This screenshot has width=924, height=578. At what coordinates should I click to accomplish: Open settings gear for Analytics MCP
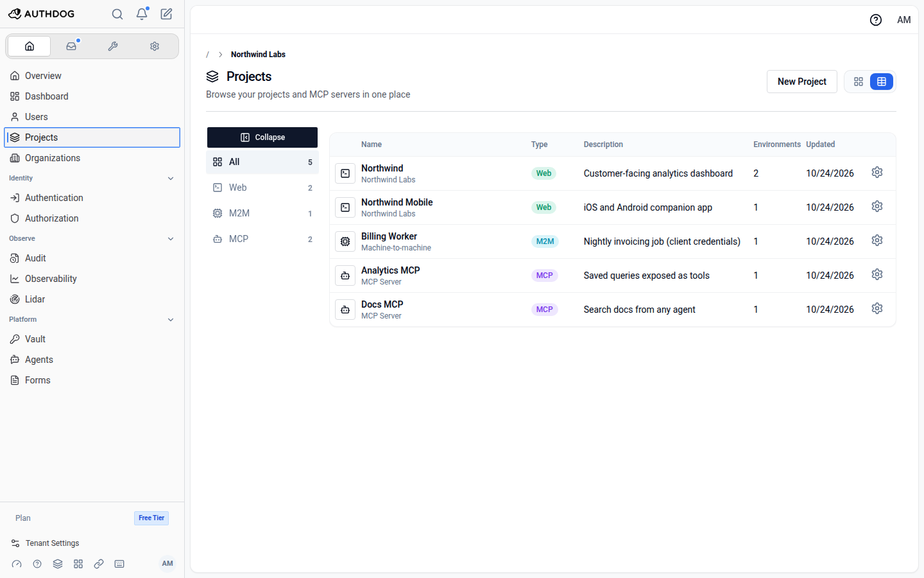pyautogui.click(x=877, y=274)
